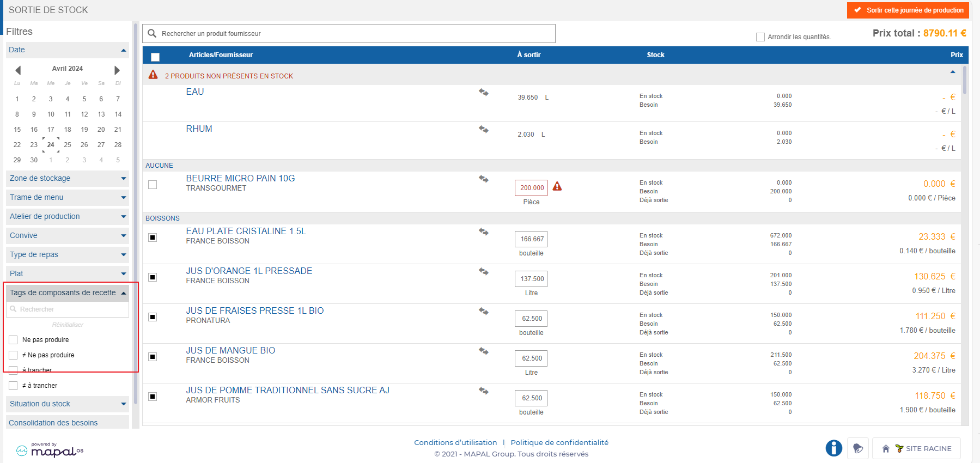This screenshot has width=980, height=463.
Task: Check the '≠ Ne pas produire' tag filter
Action: pyautogui.click(x=14, y=355)
